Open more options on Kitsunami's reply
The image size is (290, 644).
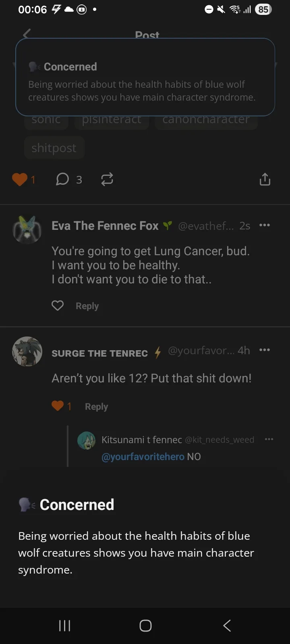269,440
